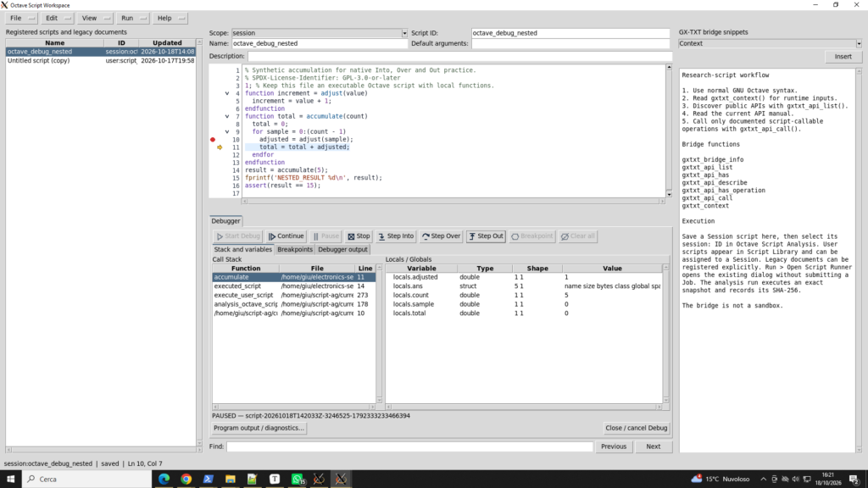Click Close / cancel Debug button

(x=636, y=428)
